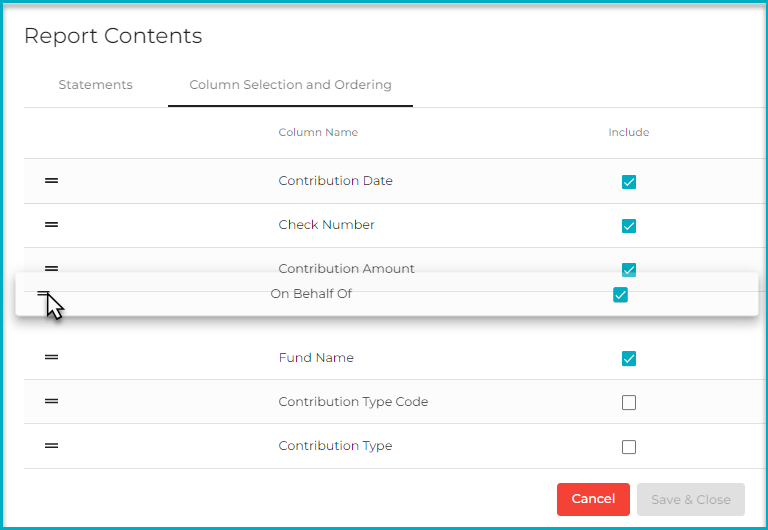
Task: Click the Contribution Date column name
Action: pos(336,181)
